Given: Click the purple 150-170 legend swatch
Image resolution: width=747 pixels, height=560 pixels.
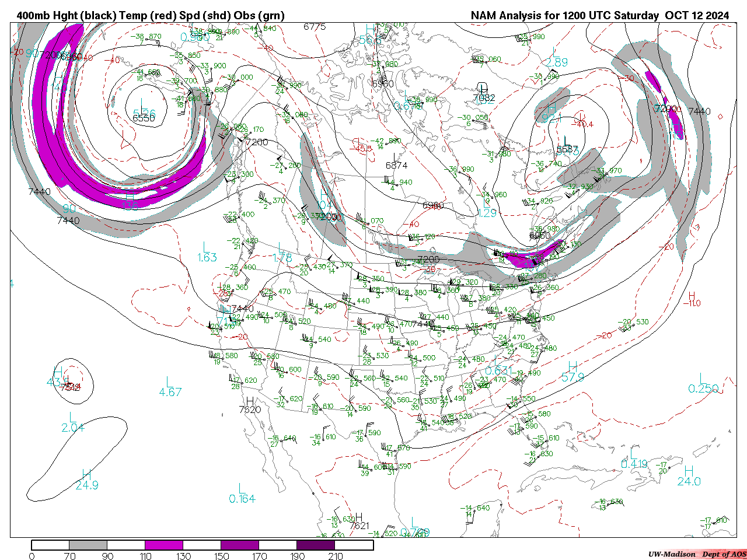Looking at the screenshot, I should [240, 545].
